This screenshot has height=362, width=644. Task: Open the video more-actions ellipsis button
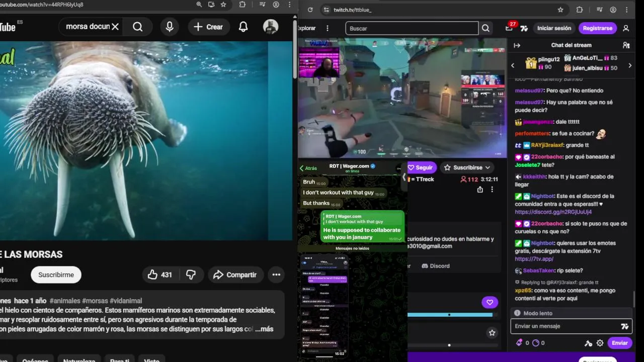coord(276,275)
